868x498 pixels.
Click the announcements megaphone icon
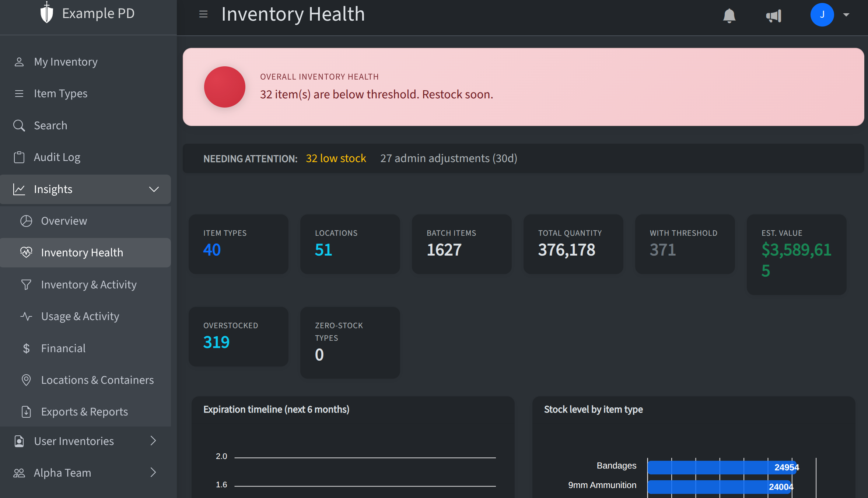773,15
